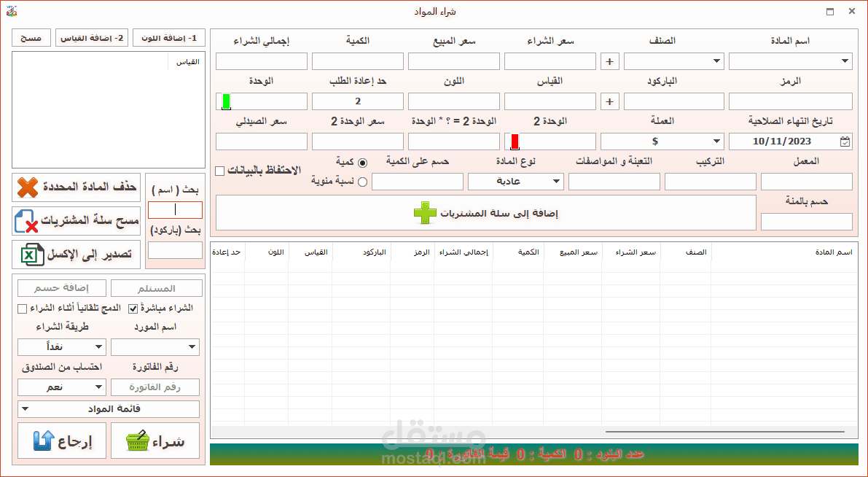
Task: Click the القياس list column header
Action: point(187,62)
